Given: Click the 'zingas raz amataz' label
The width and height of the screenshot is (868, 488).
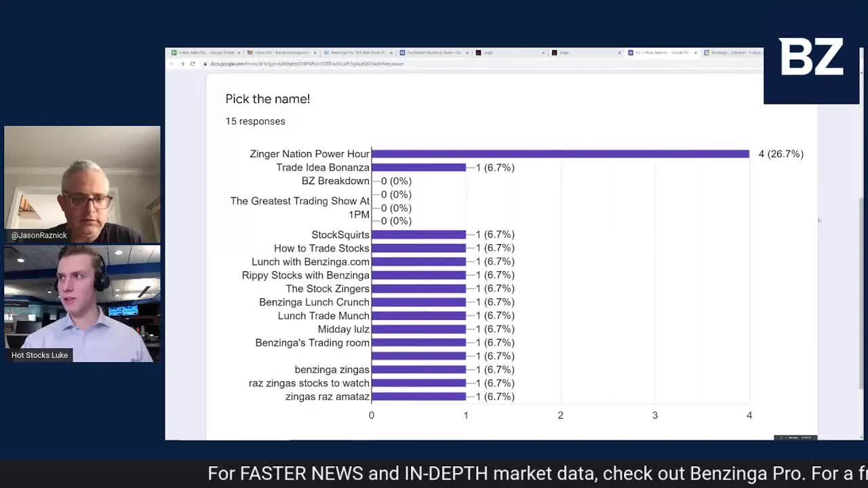Looking at the screenshot, I should [328, 396].
